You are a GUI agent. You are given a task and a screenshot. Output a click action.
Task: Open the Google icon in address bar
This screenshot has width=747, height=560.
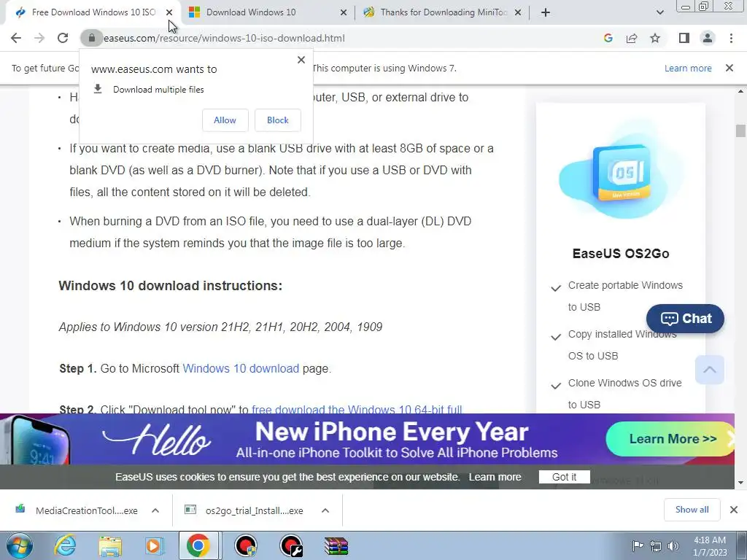tap(608, 38)
